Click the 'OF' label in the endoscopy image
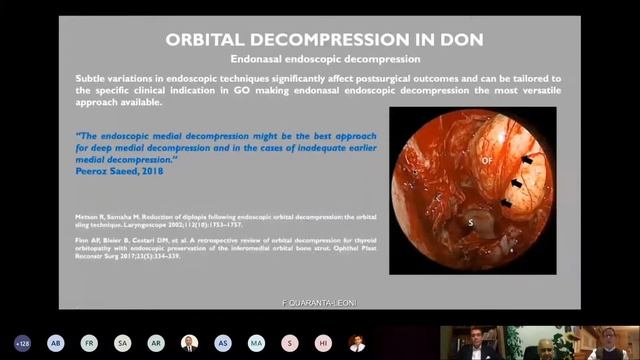 click(x=487, y=161)
